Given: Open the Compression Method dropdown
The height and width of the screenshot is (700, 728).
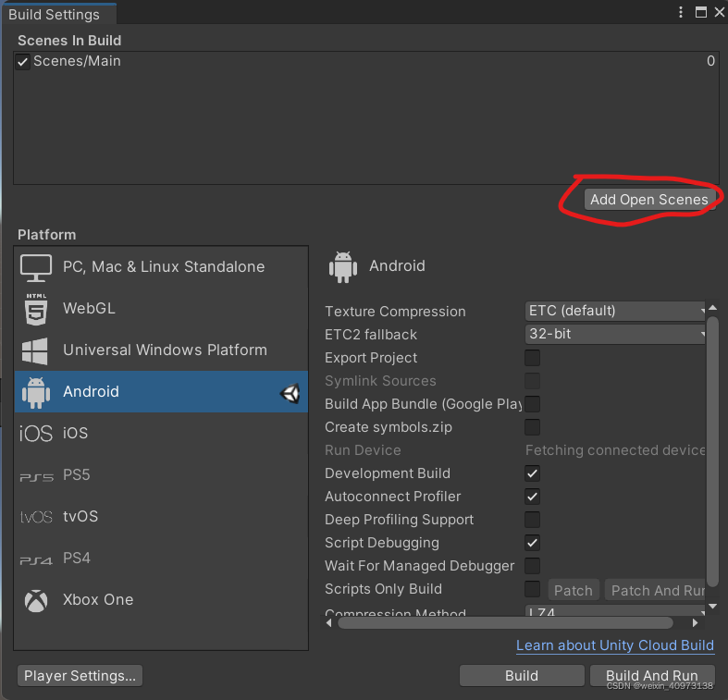Looking at the screenshot, I should tap(615, 610).
